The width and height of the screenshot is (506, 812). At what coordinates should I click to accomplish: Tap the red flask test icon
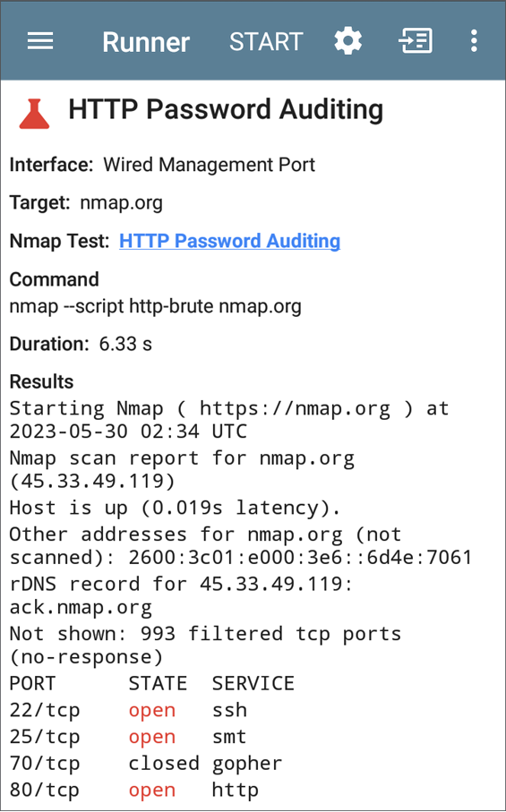[34, 114]
